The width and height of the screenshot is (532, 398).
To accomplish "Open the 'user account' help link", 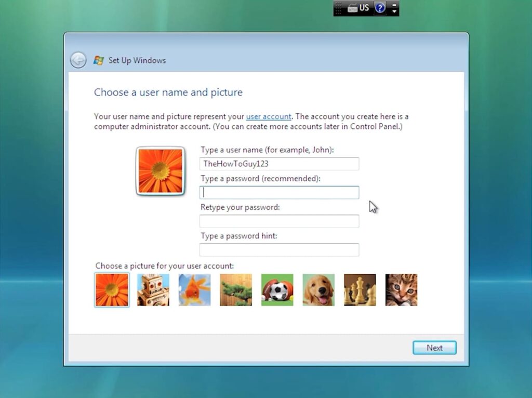I will [269, 116].
